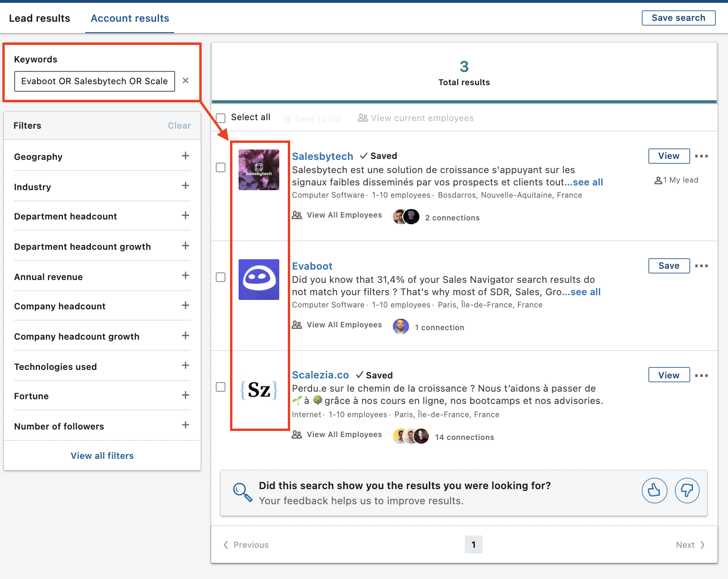Go to the Previous results page
Screen dimensions: 728x579
pos(246,544)
